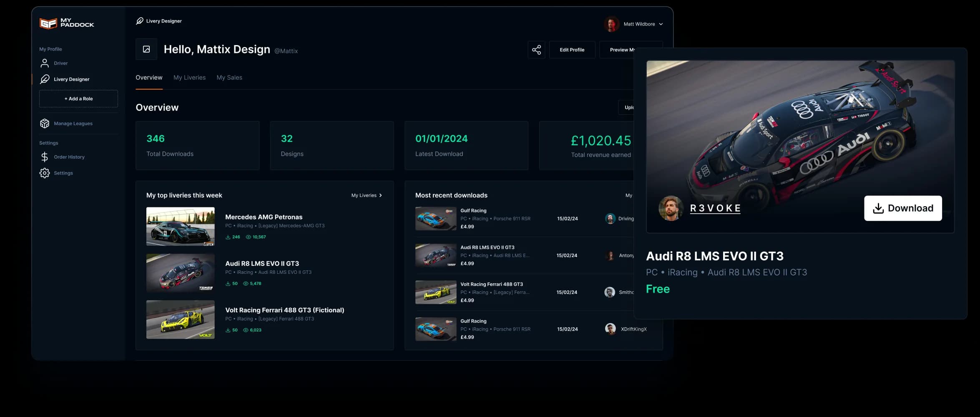
Task: Open Order History in Settings section
Action: point(69,157)
